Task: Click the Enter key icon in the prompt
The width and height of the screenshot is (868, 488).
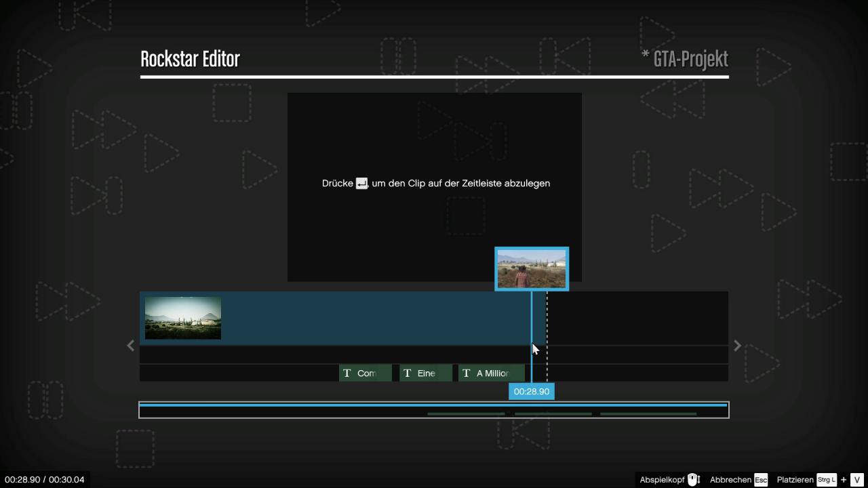Action: tap(362, 184)
